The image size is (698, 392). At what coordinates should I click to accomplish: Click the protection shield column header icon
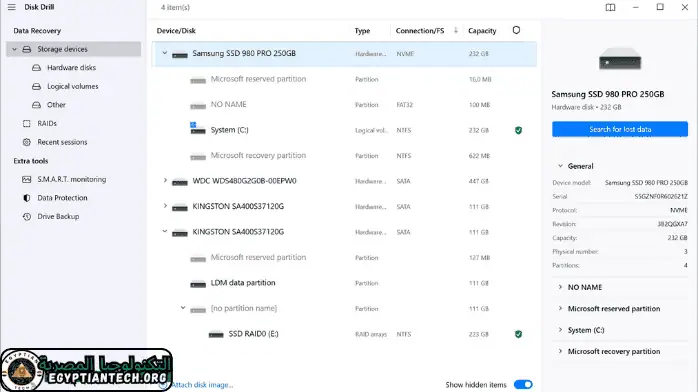[x=516, y=30]
